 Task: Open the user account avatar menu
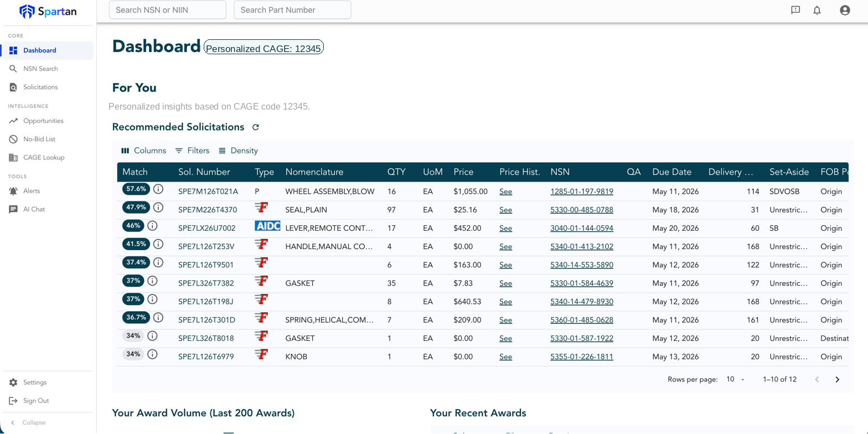coord(845,10)
